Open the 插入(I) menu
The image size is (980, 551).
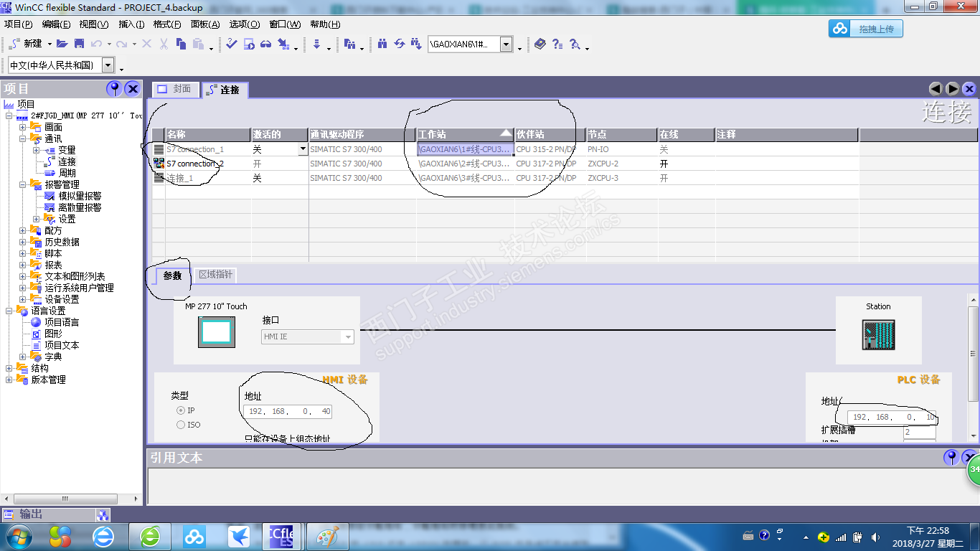click(131, 24)
